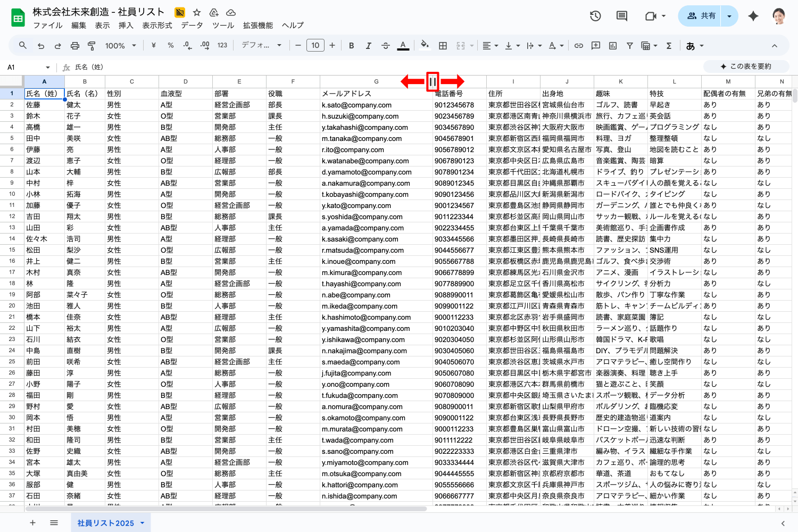
Task: Toggle italic formatting
Action: click(368, 46)
